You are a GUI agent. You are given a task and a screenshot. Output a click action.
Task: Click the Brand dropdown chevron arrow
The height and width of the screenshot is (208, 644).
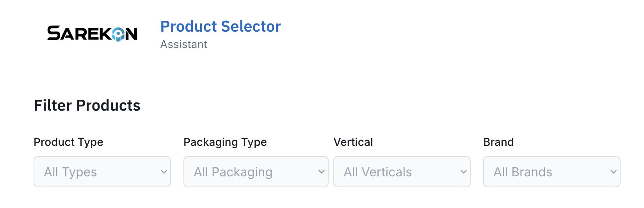614,172
